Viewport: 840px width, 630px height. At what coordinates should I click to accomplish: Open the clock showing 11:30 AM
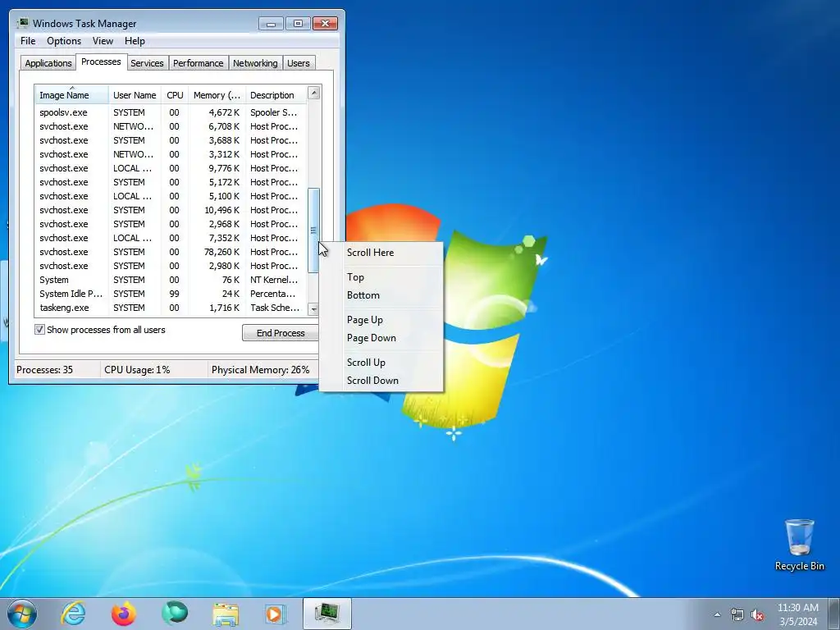(797, 608)
